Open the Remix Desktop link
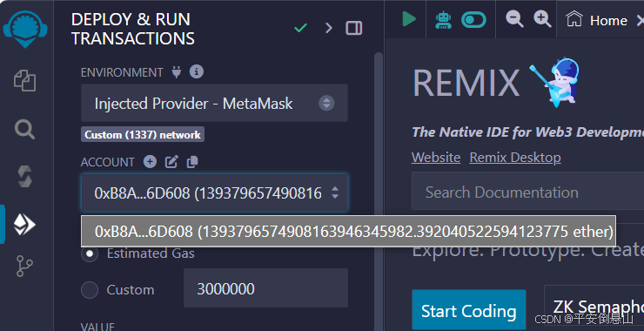Viewport: 644px width, 331px height. [x=515, y=158]
